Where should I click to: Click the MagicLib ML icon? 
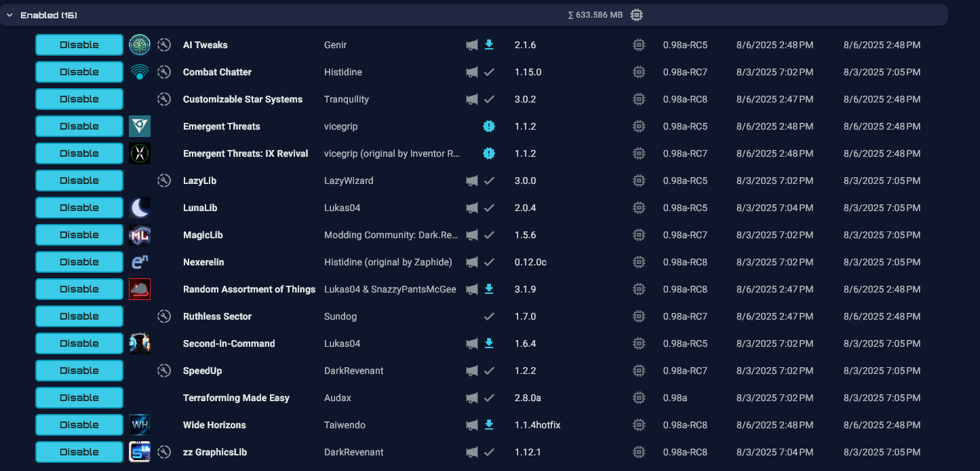coord(140,235)
